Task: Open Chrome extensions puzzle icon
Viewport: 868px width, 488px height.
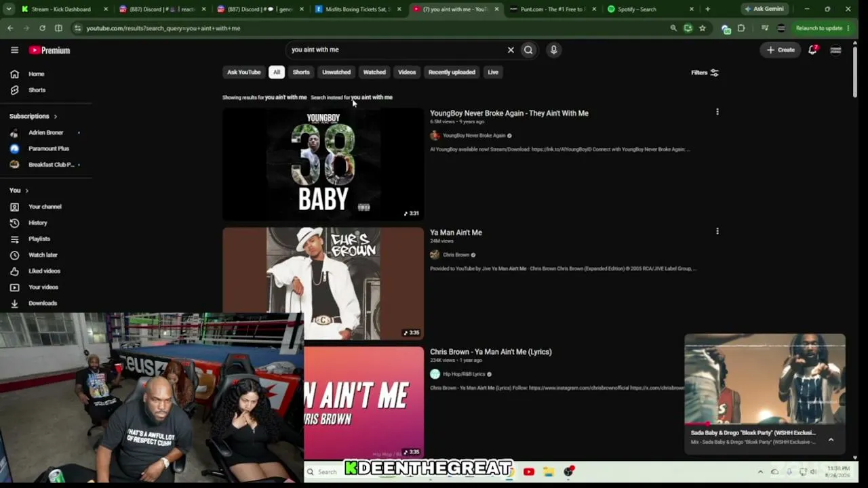Action: coord(741,28)
